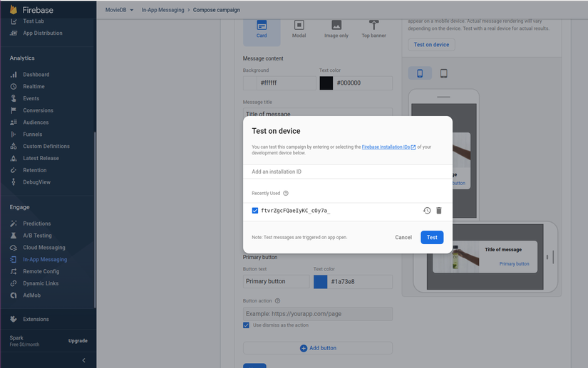Click the background color swatch
The width and height of the screenshot is (588, 368).
[x=249, y=83]
